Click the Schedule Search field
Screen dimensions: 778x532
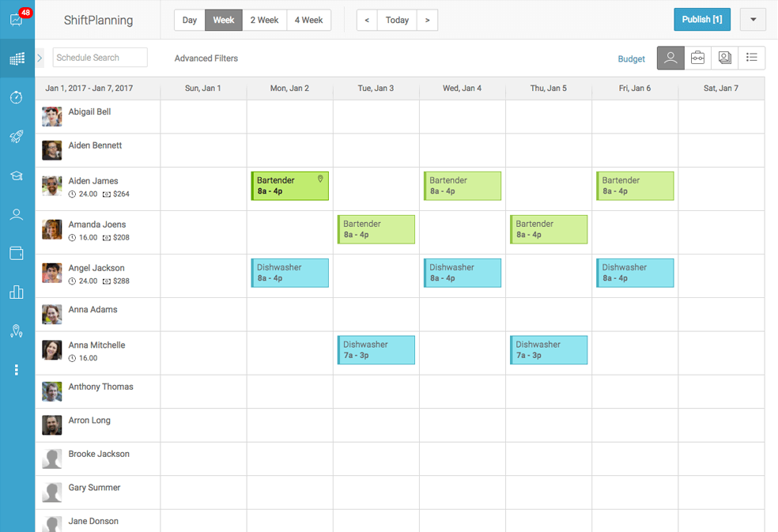tap(100, 58)
